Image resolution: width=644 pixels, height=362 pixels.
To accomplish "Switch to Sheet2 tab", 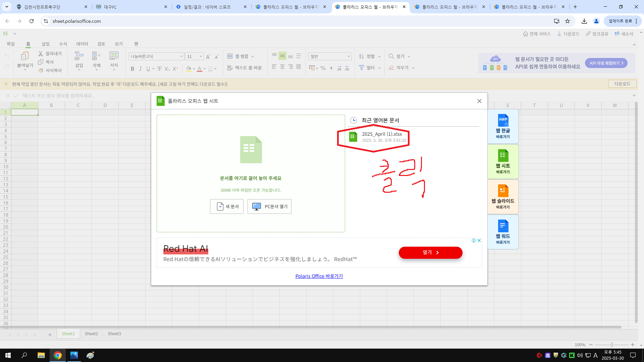I will (x=91, y=334).
